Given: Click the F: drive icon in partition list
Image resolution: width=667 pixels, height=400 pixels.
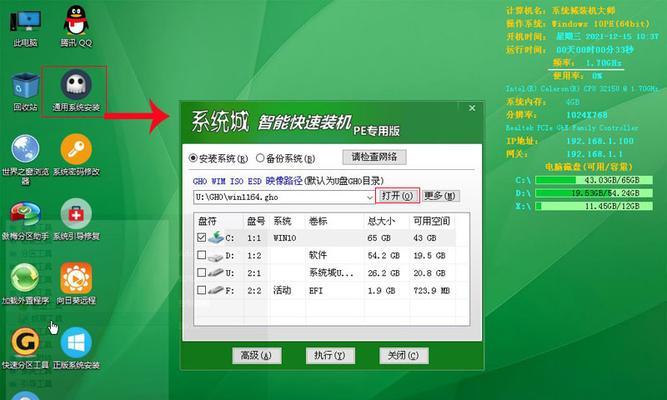Looking at the screenshot, I should click(216, 290).
